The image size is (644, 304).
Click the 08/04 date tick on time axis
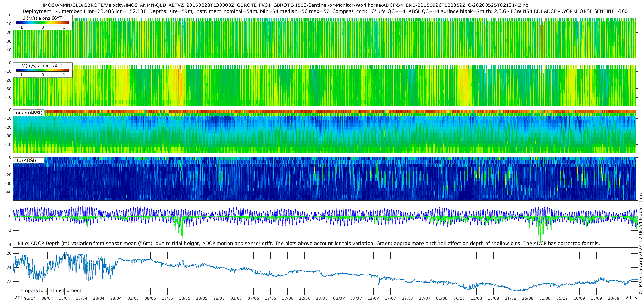pos(47,298)
